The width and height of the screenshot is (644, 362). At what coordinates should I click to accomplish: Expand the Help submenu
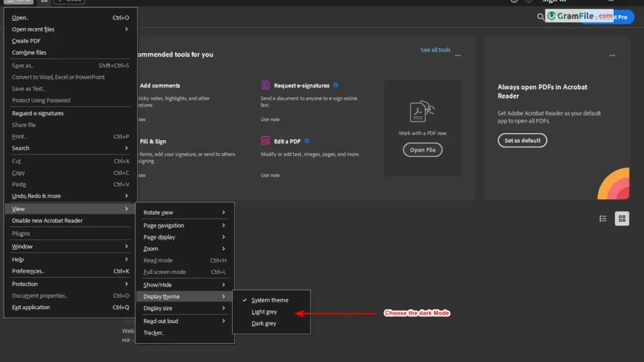pyautogui.click(x=70, y=260)
